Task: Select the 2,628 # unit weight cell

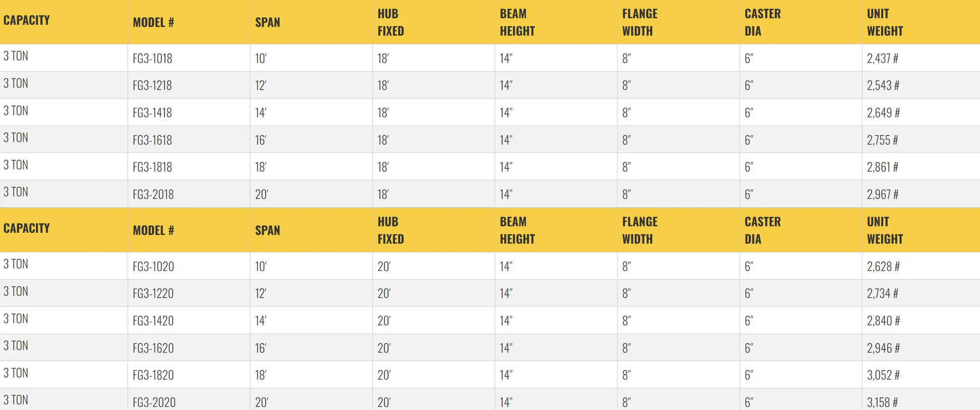Action: pyautogui.click(x=883, y=266)
